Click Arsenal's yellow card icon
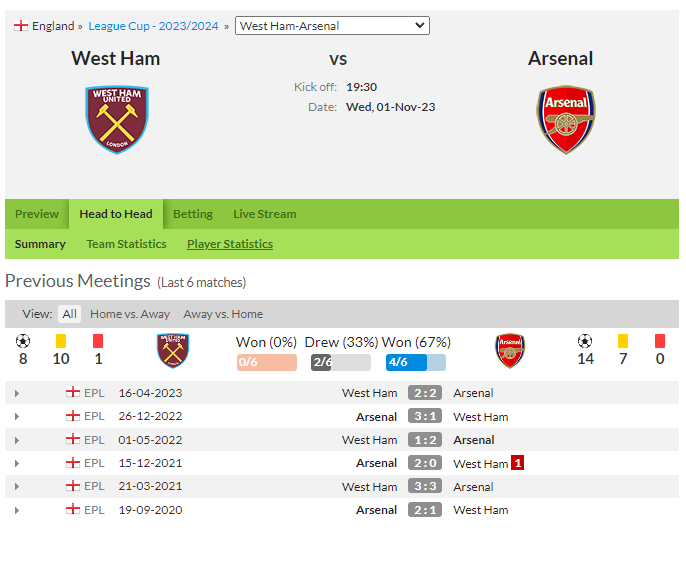The width and height of the screenshot is (686, 561). (x=623, y=341)
